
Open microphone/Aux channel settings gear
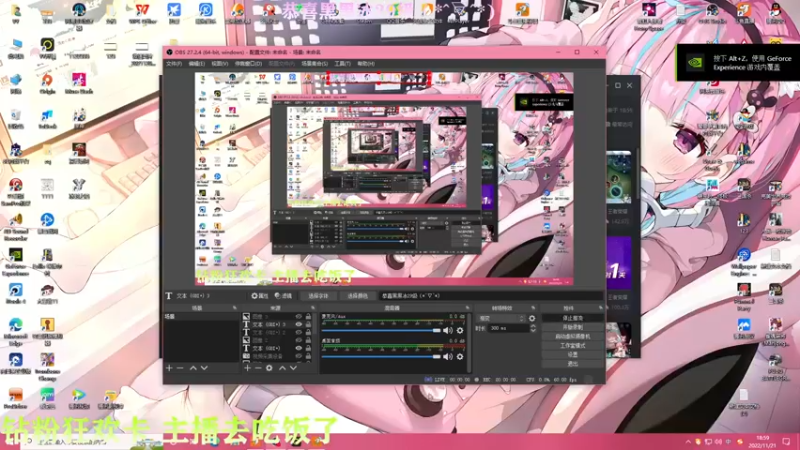pos(460,331)
